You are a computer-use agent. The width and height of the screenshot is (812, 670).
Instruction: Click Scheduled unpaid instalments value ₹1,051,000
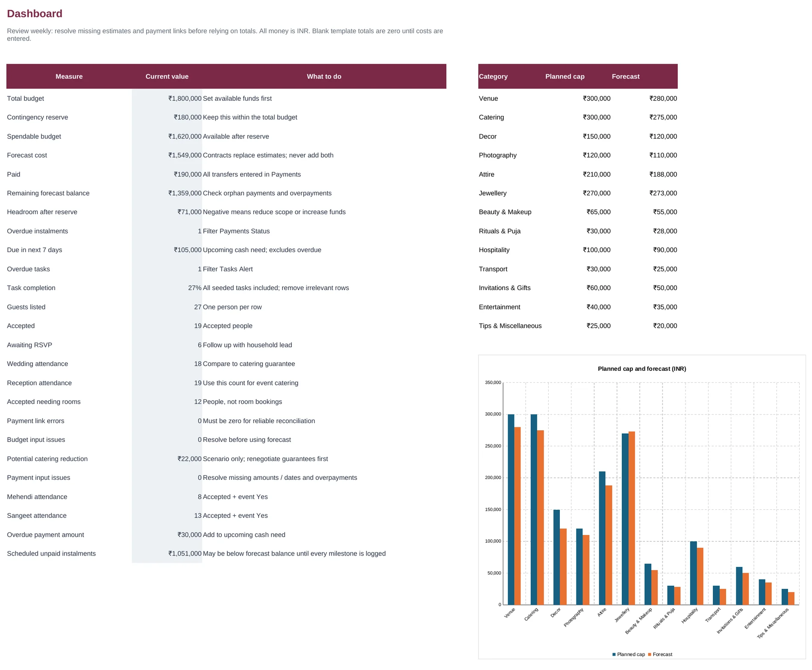pos(185,553)
